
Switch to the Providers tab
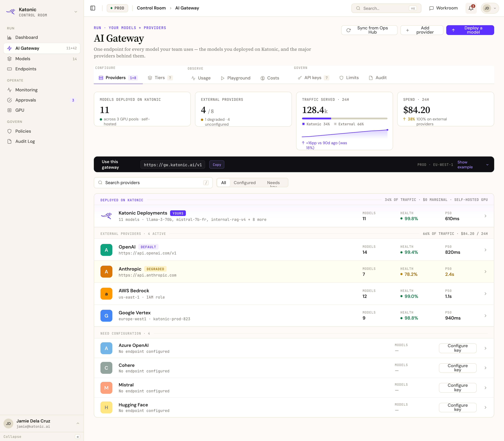tap(118, 78)
